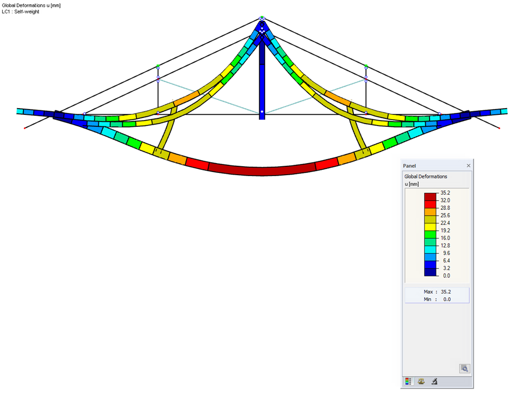
Task: Click the Min : 0.0 value row
Action: [436, 299]
